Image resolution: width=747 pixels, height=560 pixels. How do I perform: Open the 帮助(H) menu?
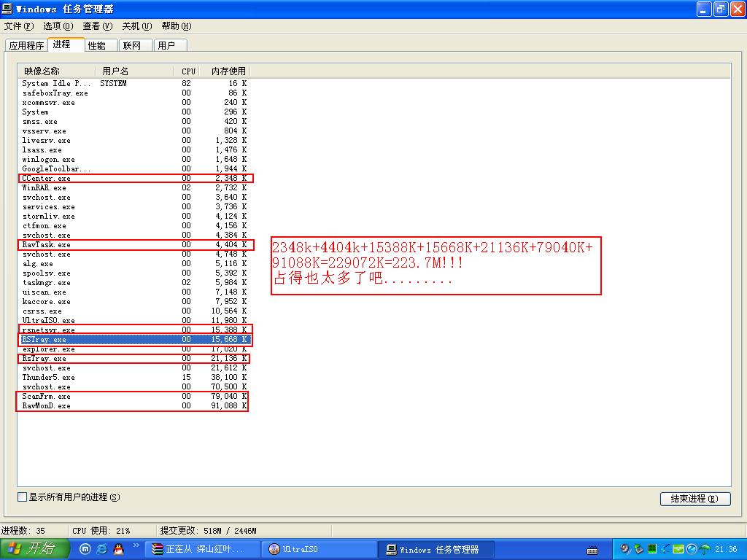point(177,26)
